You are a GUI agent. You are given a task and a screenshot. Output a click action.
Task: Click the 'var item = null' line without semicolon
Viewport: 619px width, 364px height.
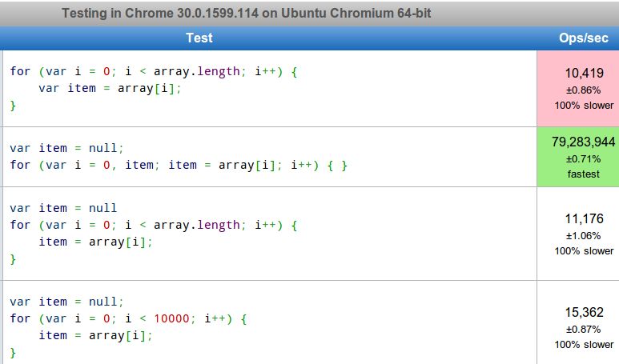click(63, 208)
